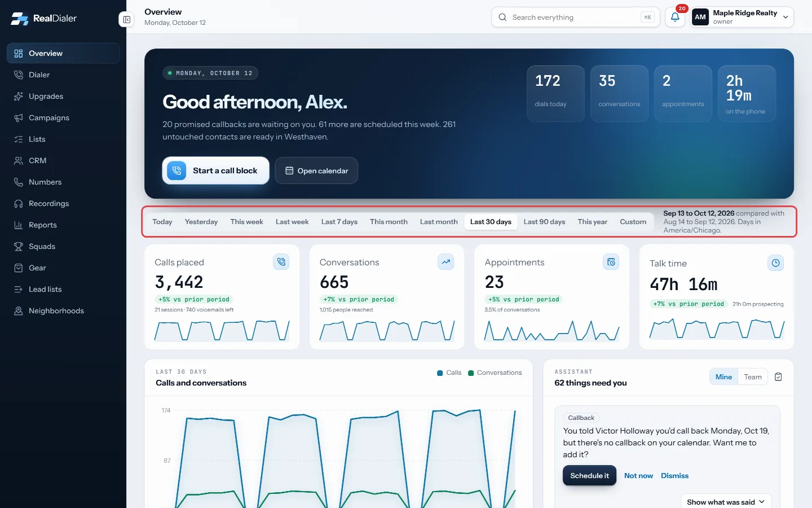
Task: Collapse the sidebar with the panel icon
Action: [x=127, y=19]
